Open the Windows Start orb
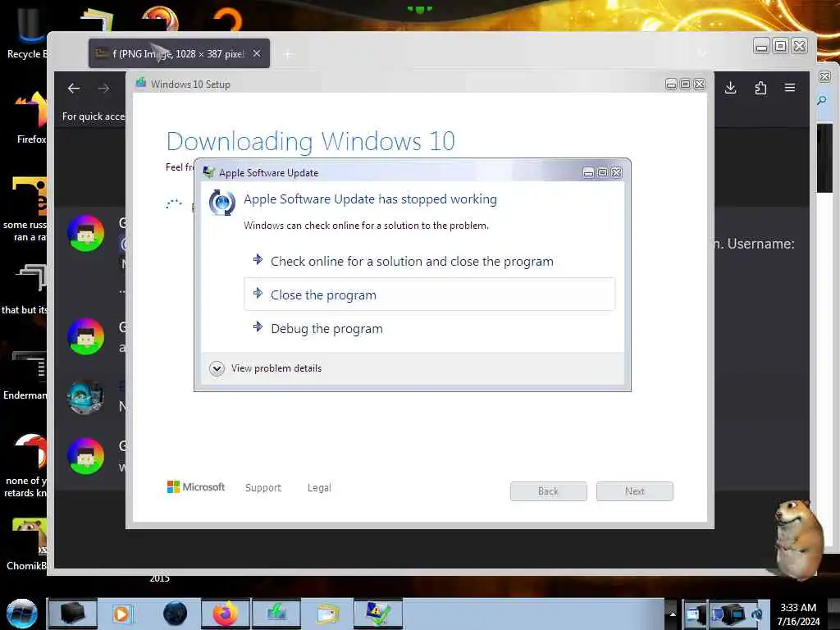The image size is (840, 630). coord(21,614)
